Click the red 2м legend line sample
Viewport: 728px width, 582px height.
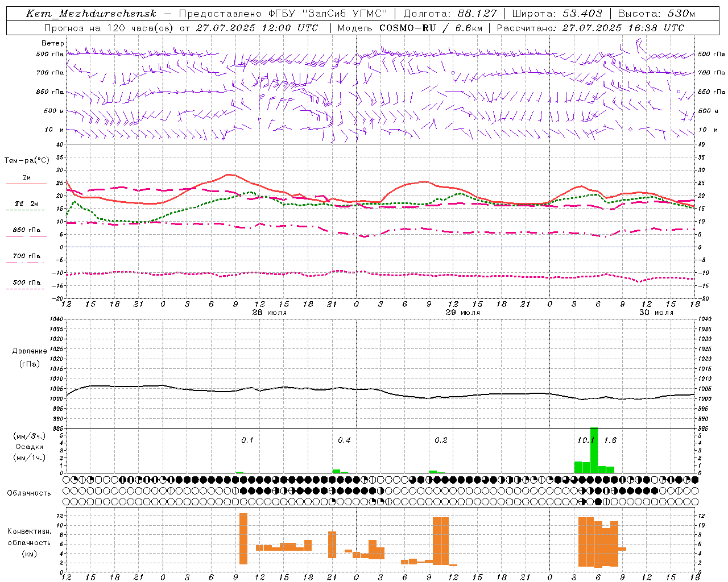26,184
